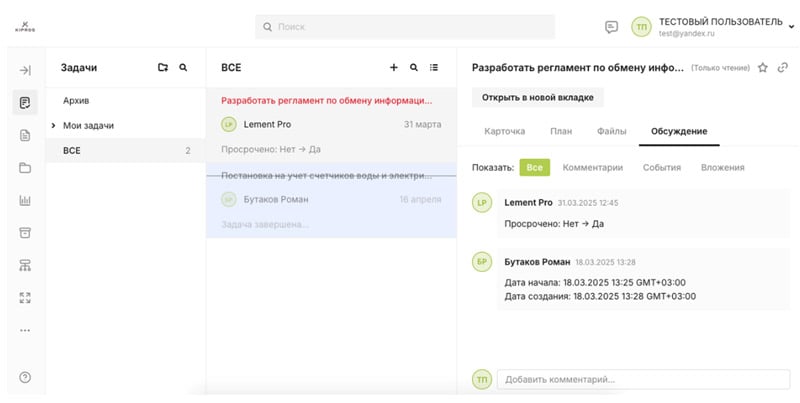
Task: Expand the Мои задачи tree node
Action: tap(53, 125)
